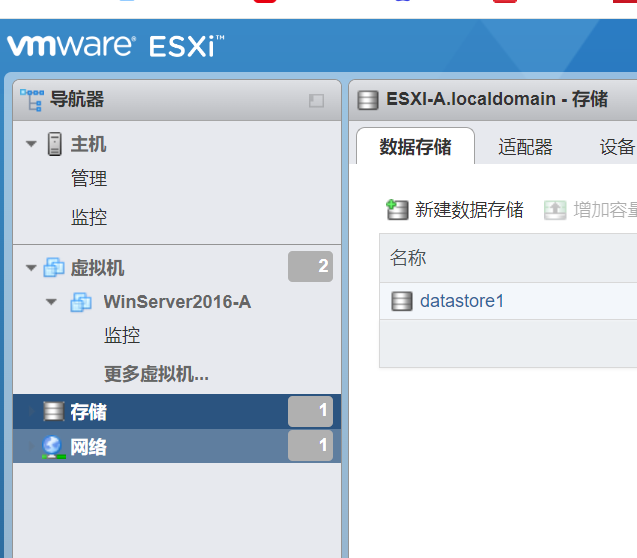Expand the 存储 storage node arrow
637x558 pixels.
(x=31, y=411)
